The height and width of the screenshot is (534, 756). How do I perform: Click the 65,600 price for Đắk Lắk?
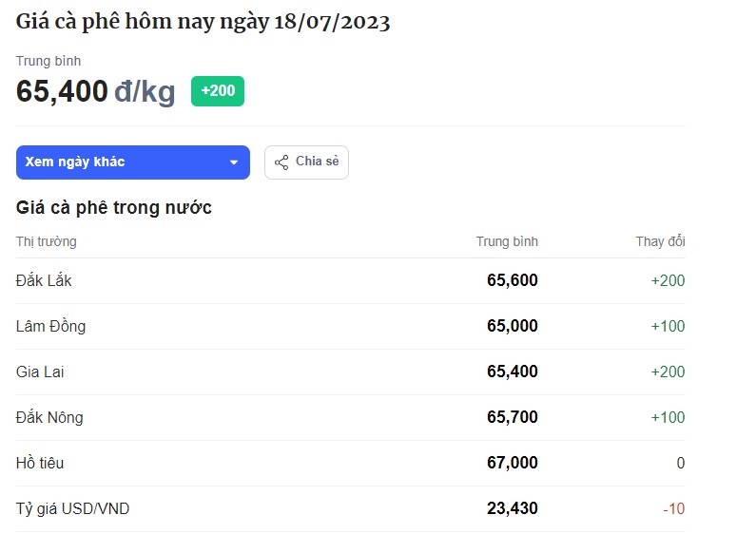(512, 280)
